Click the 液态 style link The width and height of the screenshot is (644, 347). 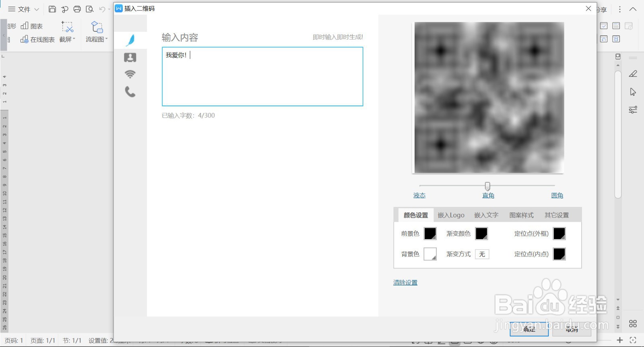pos(419,195)
